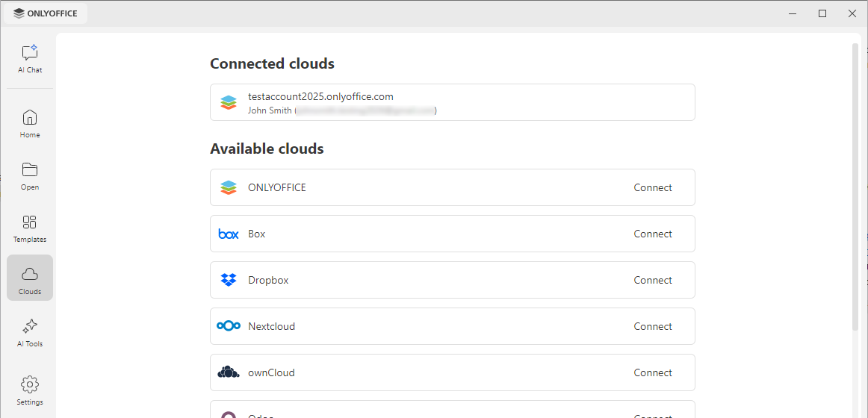Open connected cloud testaccount2025.onlyoffice.com

point(452,102)
